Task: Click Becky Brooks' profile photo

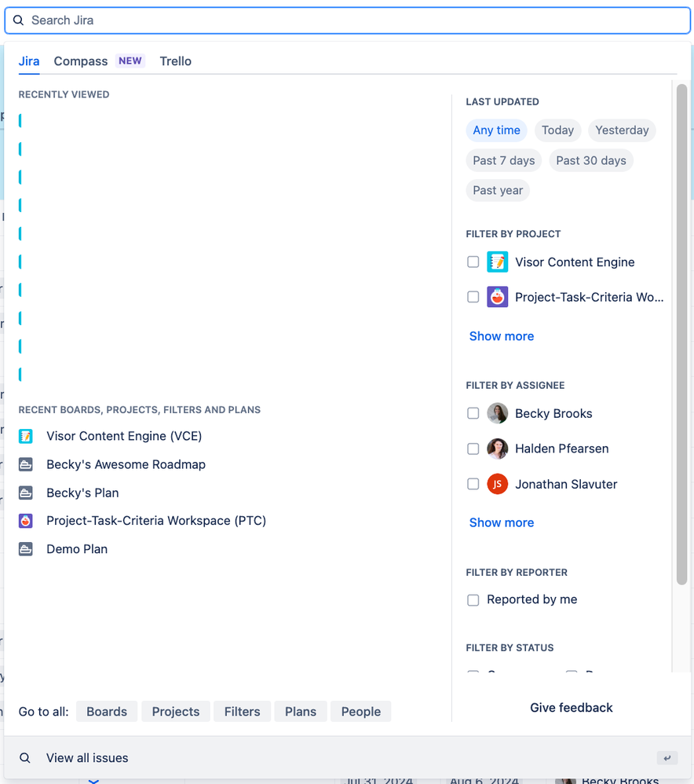Action: click(497, 413)
